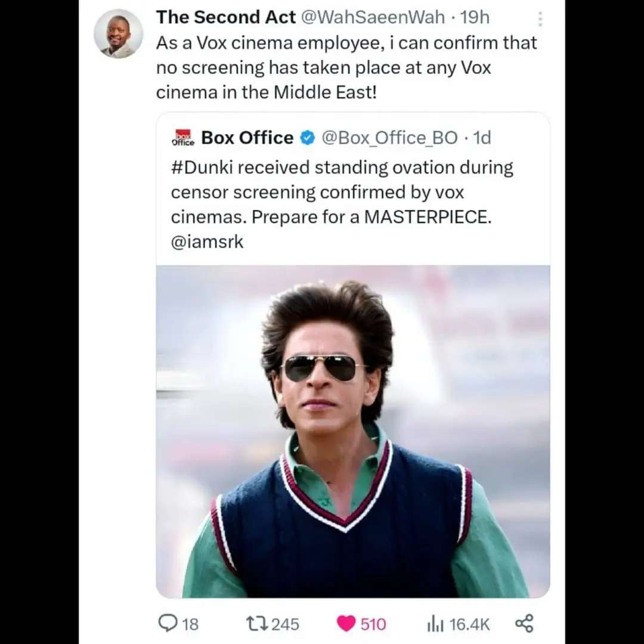Unlike the tweet via the pink heart

pyautogui.click(x=346, y=624)
